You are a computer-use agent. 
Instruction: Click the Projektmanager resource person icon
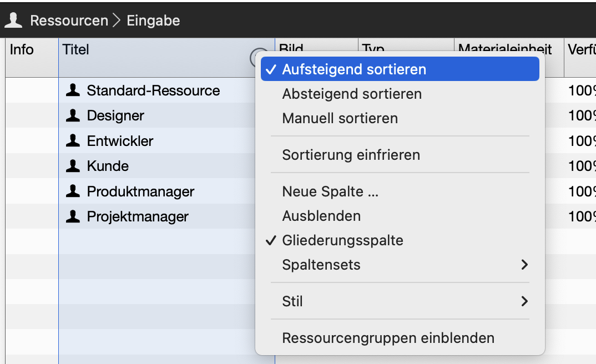click(73, 216)
